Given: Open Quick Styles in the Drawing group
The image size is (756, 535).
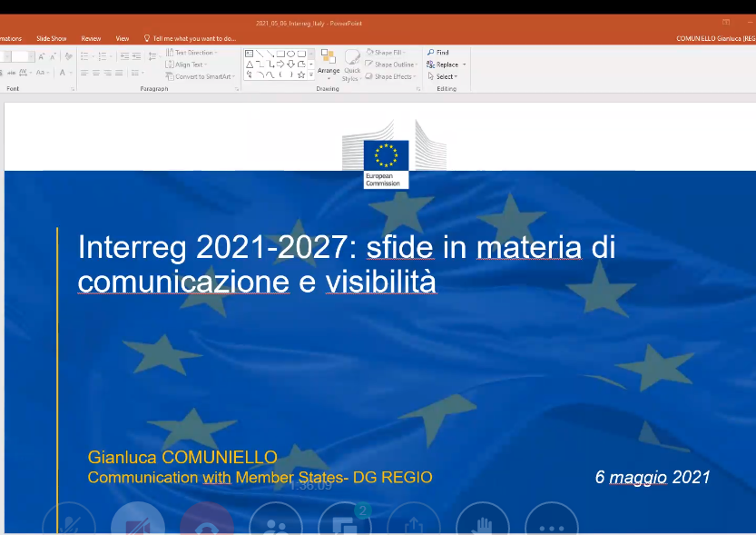Looking at the screenshot, I should coord(351,69).
